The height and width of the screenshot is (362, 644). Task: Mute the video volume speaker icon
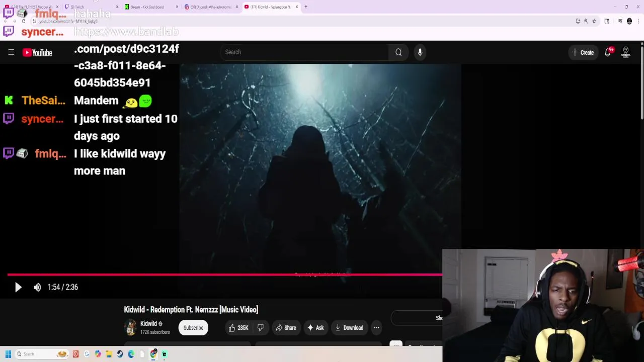tap(37, 287)
